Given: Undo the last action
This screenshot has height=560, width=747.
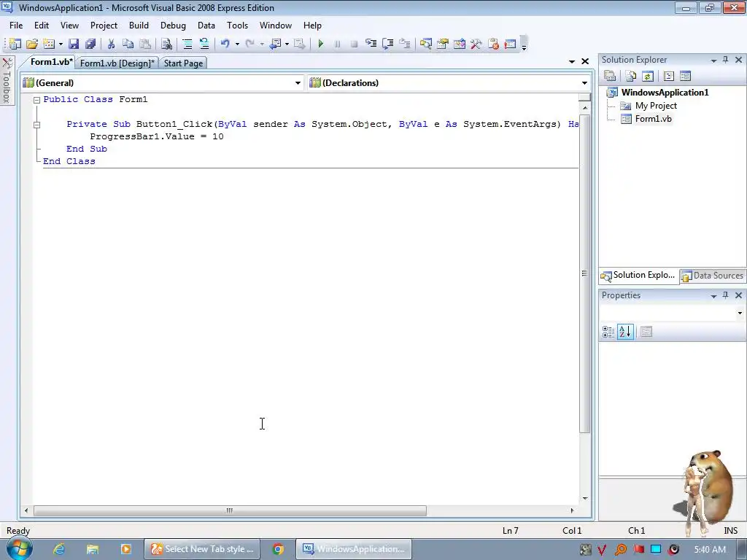Looking at the screenshot, I should pos(225,44).
